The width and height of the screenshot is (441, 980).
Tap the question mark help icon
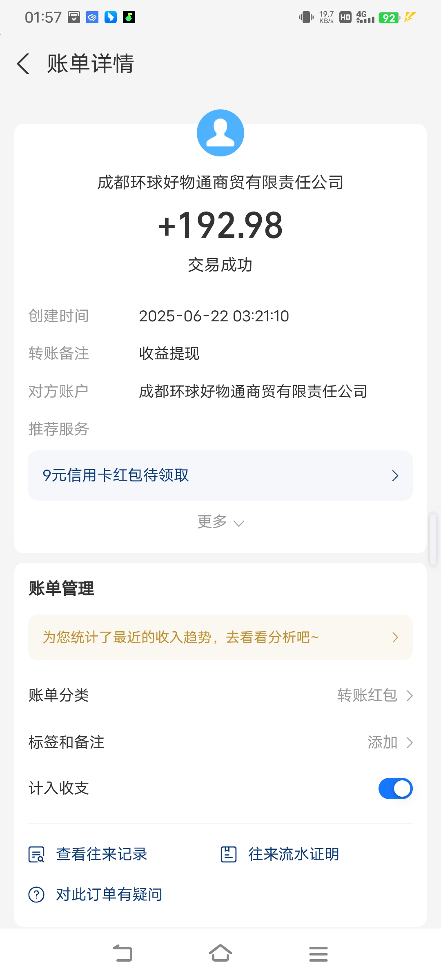click(36, 895)
